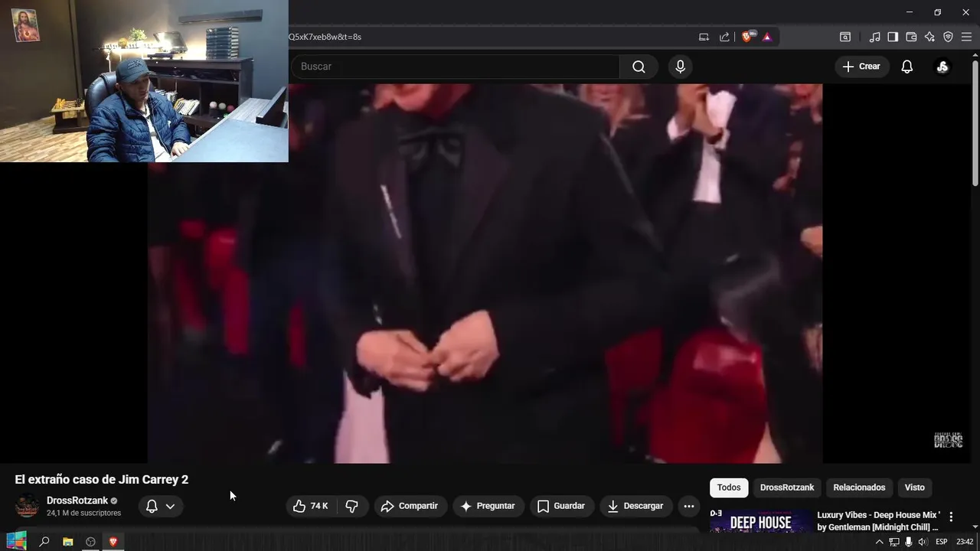
Task: Click the share page icon in address bar
Action: (x=724, y=37)
